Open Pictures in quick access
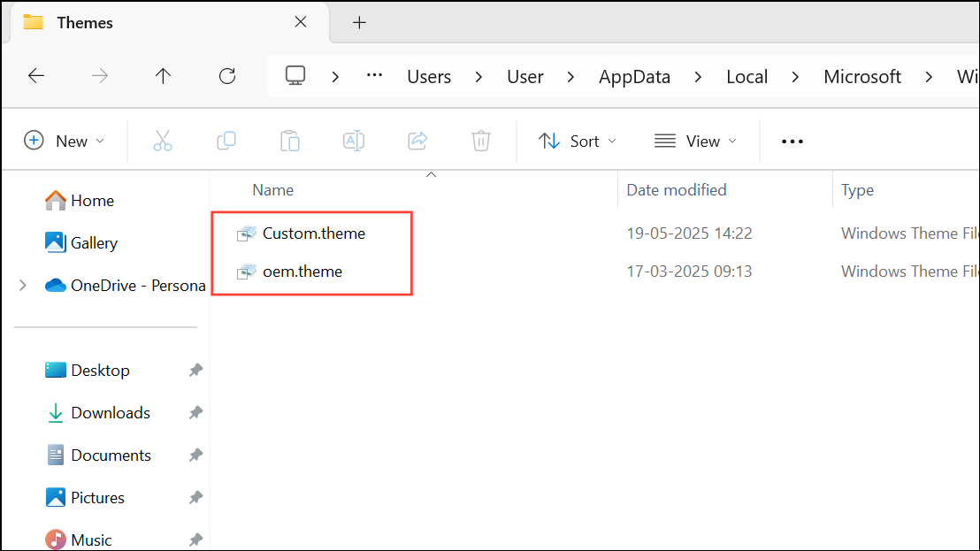Viewport: 980px width, 551px height. point(85,498)
